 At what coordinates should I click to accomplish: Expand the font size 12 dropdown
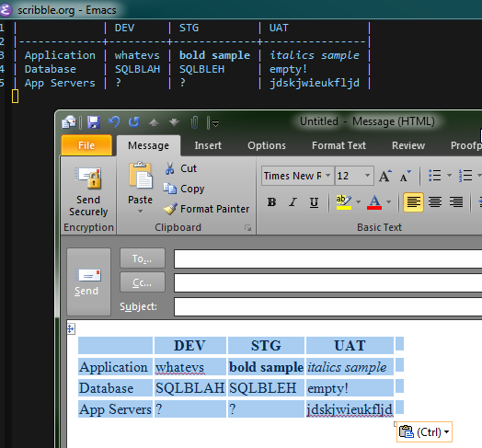tap(367, 176)
